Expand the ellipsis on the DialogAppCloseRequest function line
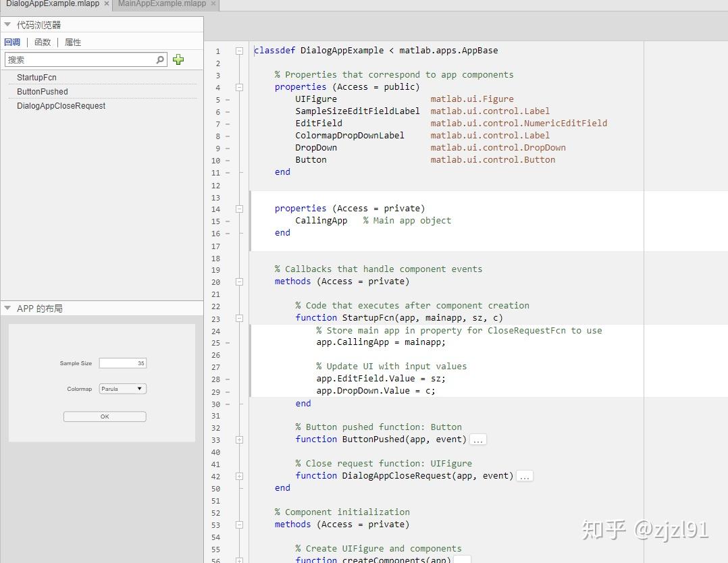Screen dimensions: 728x563 (525, 476)
